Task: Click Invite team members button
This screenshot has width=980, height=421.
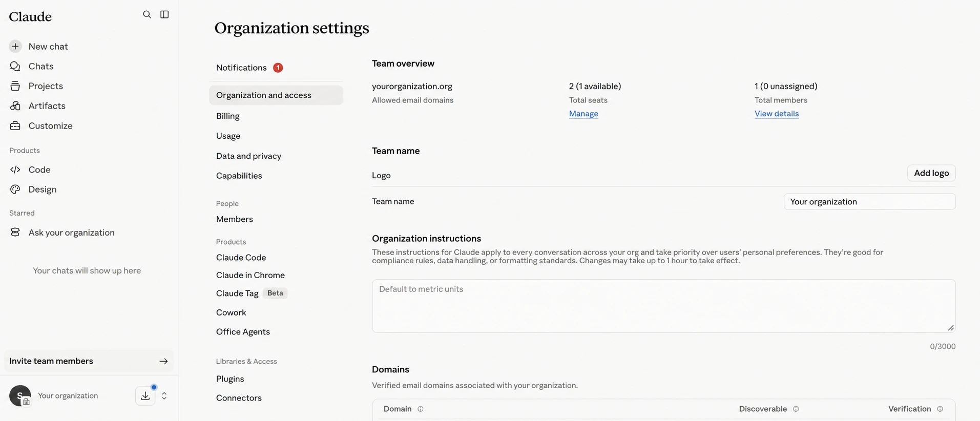Action: point(89,361)
